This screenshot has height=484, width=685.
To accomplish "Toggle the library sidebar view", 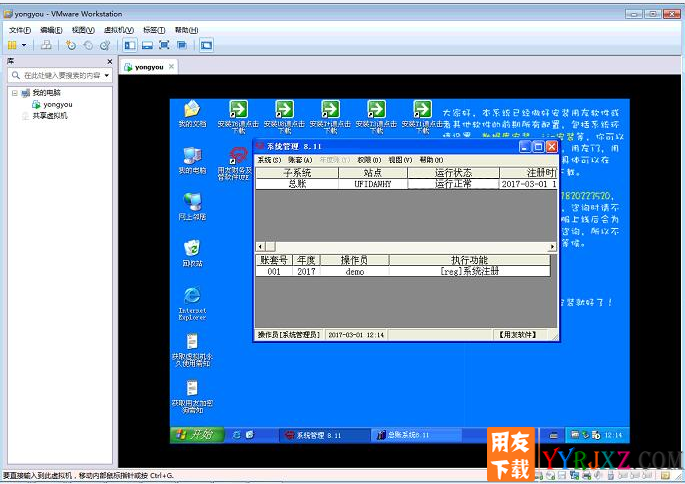I will tap(130, 45).
